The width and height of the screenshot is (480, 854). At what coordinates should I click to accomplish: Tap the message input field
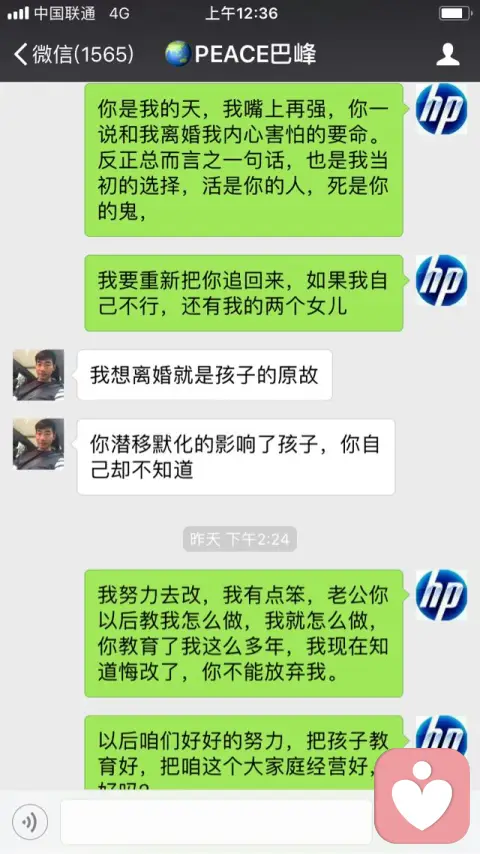[x=216, y=822]
